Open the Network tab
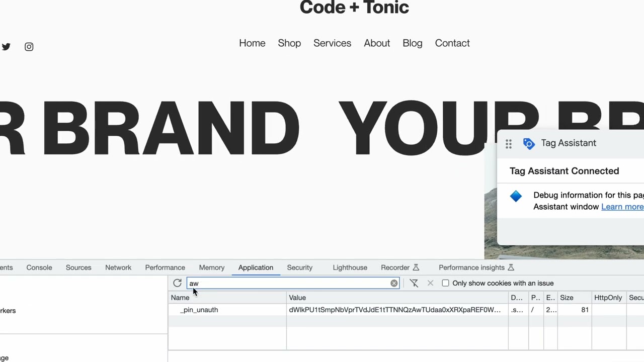 [x=118, y=267]
